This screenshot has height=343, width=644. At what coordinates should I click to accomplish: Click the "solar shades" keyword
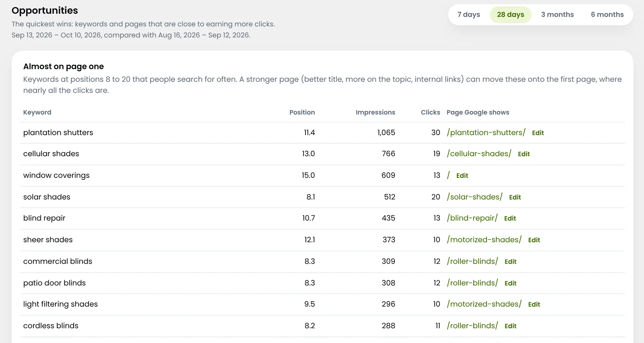coord(47,197)
